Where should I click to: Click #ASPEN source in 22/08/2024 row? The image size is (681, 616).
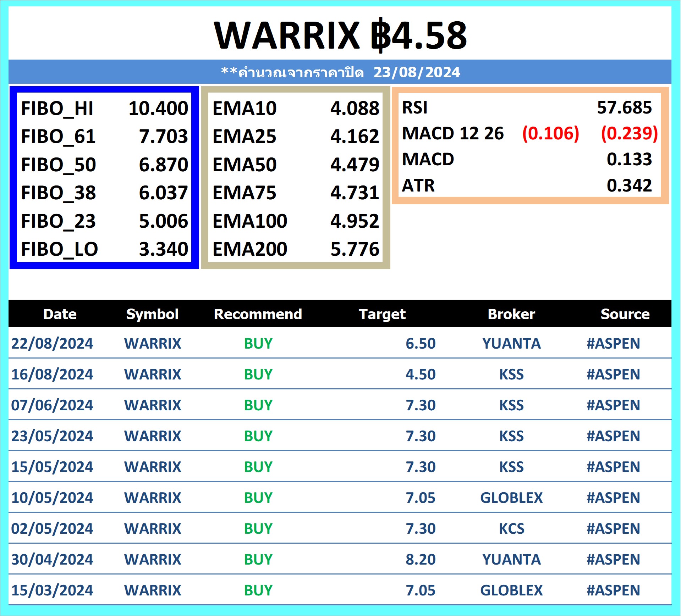tap(614, 344)
